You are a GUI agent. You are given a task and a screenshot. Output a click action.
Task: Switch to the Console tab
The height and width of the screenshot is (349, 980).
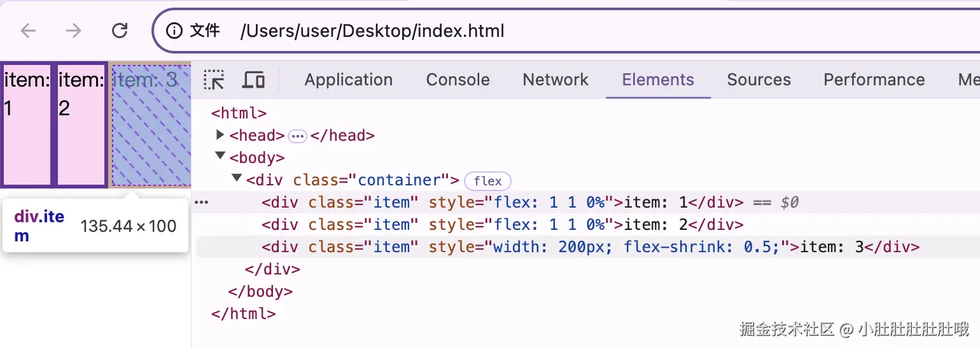point(458,80)
